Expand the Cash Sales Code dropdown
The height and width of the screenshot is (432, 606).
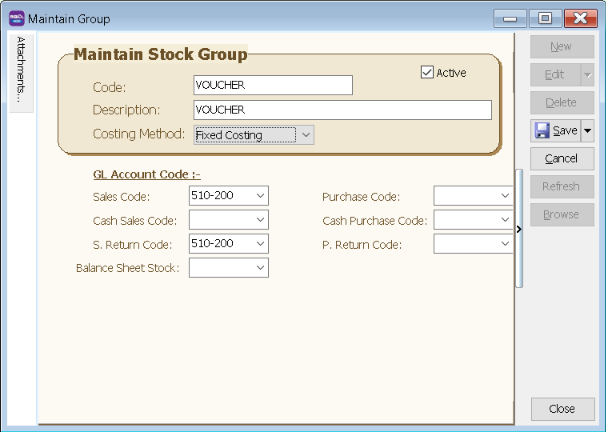[x=260, y=220]
